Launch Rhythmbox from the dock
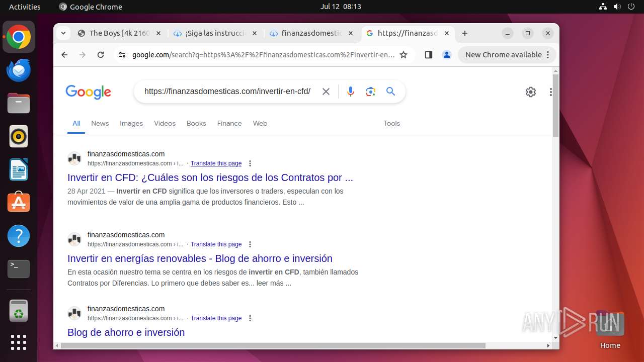The width and height of the screenshot is (644, 362). [19, 137]
